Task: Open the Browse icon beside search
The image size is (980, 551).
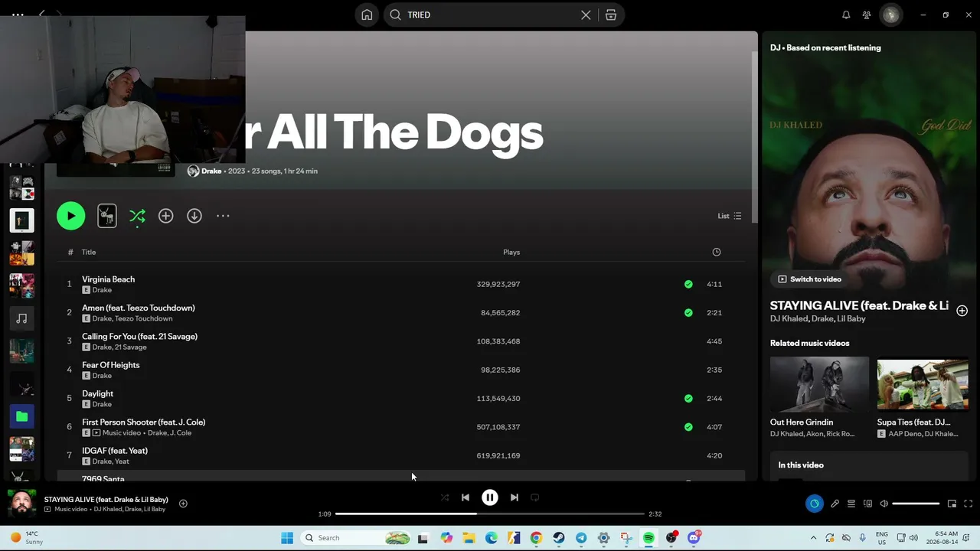Action: [x=611, y=15]
